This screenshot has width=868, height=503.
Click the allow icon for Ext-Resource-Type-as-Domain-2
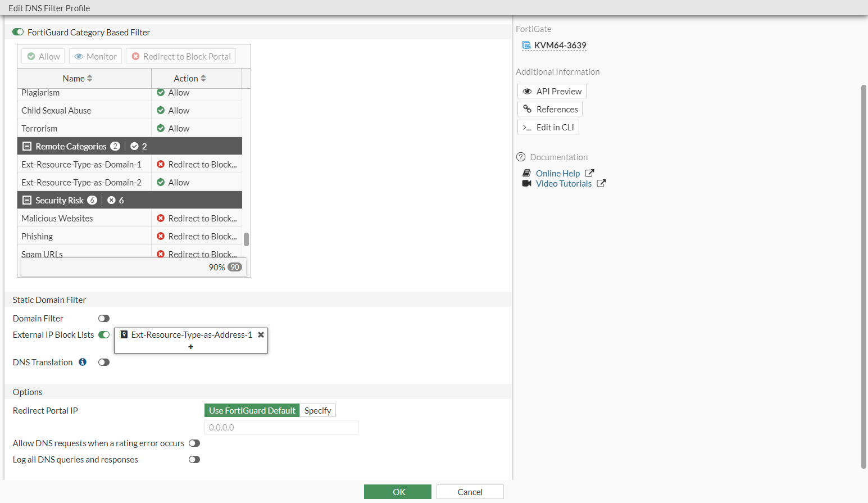[x=161, y=182]
